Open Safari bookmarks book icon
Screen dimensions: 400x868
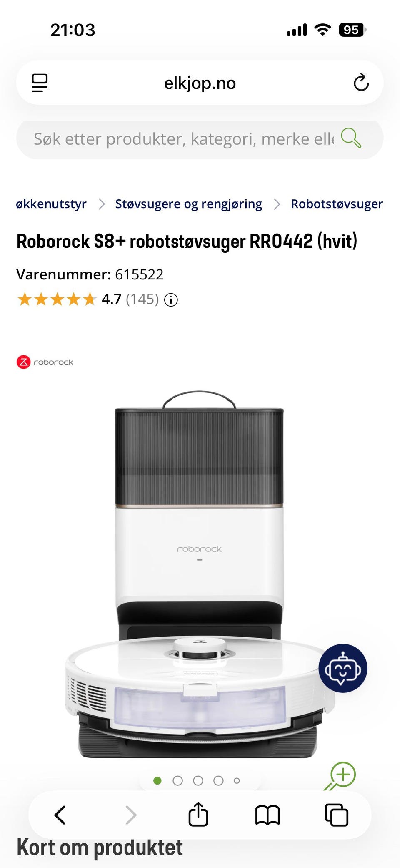click(267, 815)
